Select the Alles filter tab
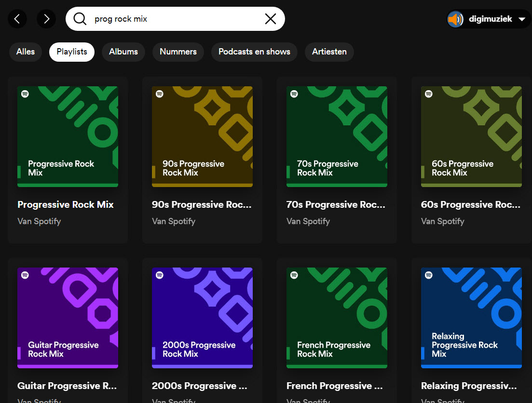The width and height of the screenshot is (532, 403). (x=26, y=52)
